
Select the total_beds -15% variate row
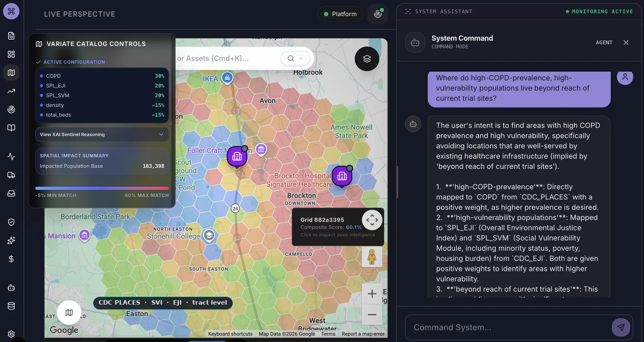coord(102,115)
